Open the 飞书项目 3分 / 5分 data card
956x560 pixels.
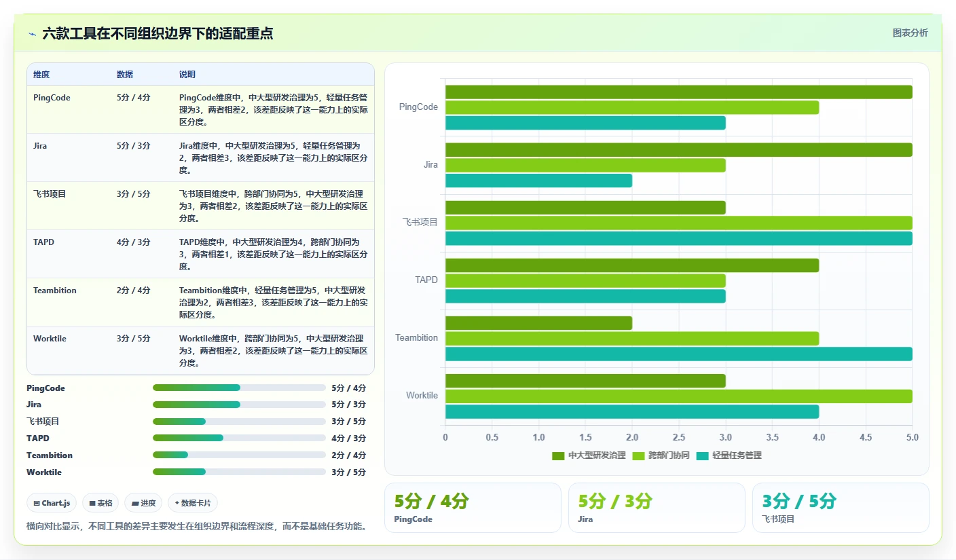point(841,508)
